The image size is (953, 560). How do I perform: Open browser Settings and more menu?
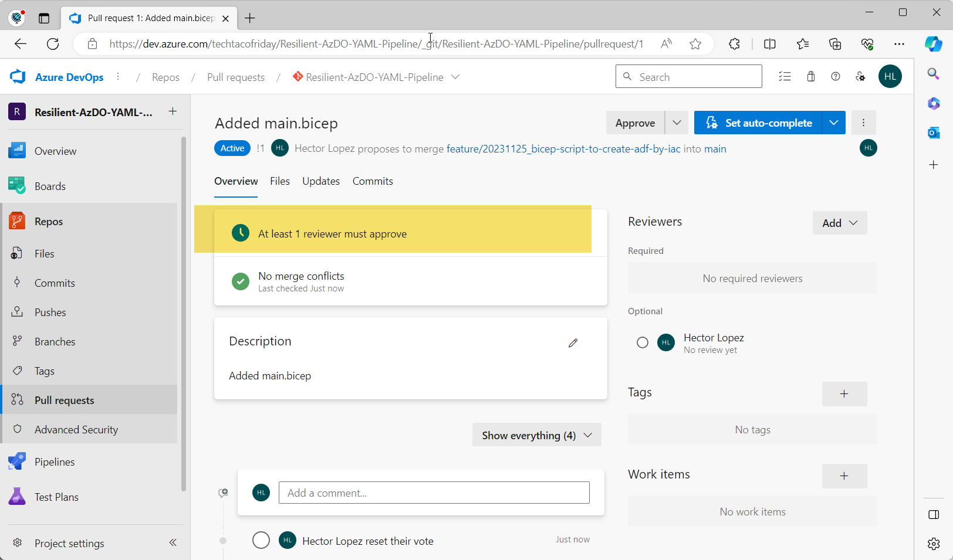899,44
